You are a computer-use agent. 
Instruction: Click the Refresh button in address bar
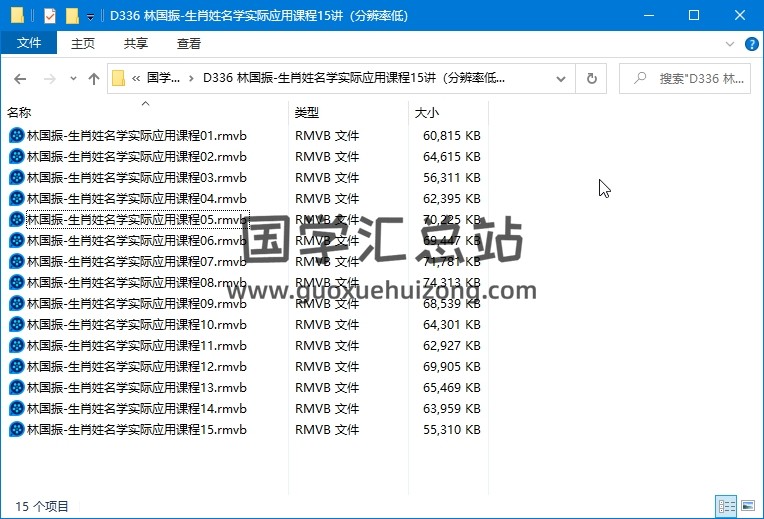click(x=592, y=79)
